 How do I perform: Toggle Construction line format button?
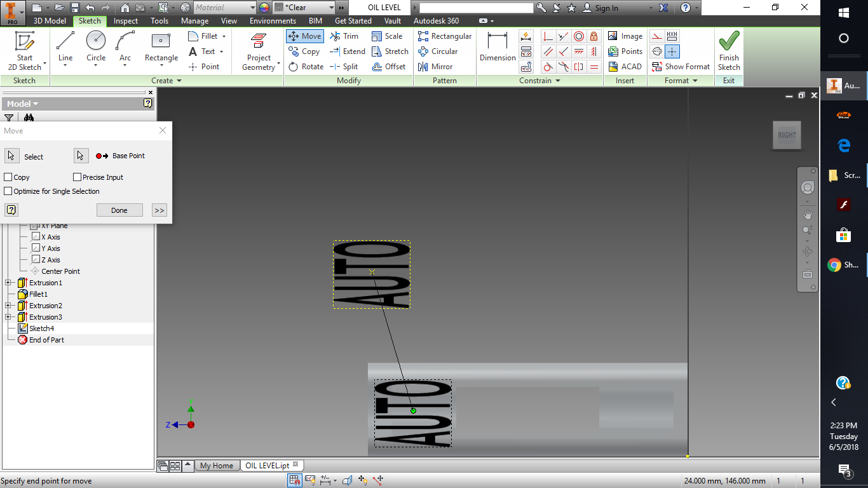coord(657,36)
